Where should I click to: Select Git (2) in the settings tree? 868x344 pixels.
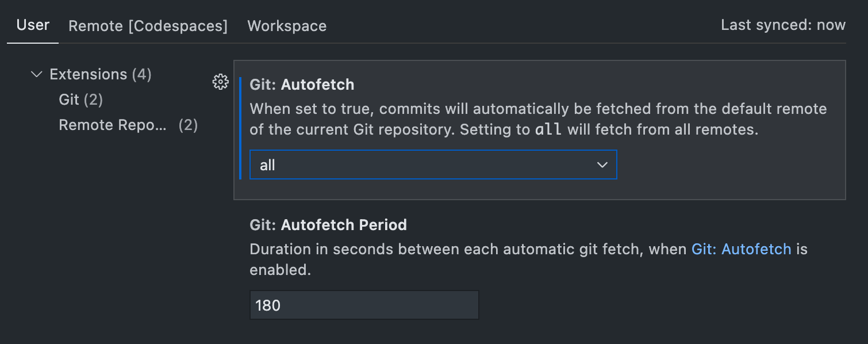point(80,99)
